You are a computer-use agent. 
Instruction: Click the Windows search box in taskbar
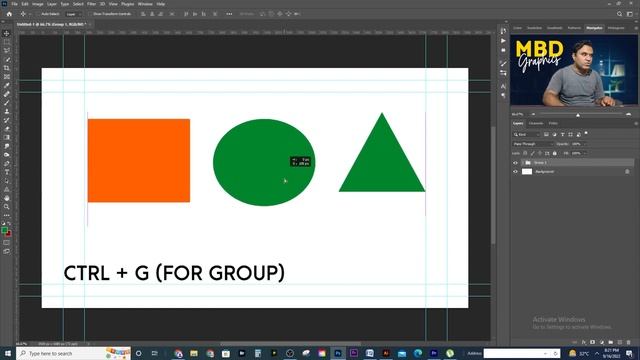73,353
